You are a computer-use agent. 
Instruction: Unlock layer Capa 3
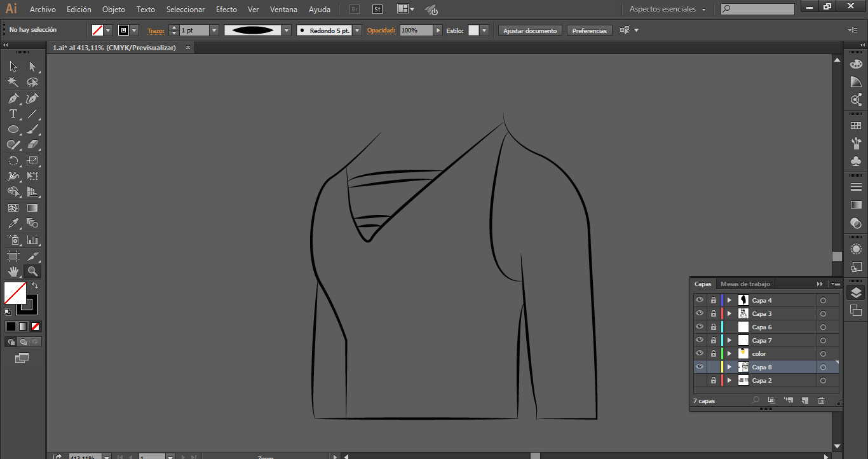(714, 313)
